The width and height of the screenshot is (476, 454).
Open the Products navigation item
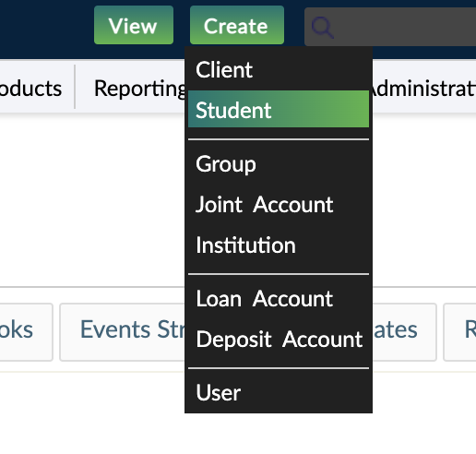pos(30,89)
